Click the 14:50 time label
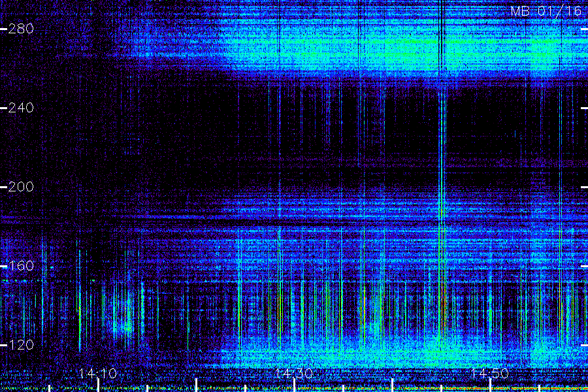Viewport: 588px width, 392px height. tap(490, 373)
